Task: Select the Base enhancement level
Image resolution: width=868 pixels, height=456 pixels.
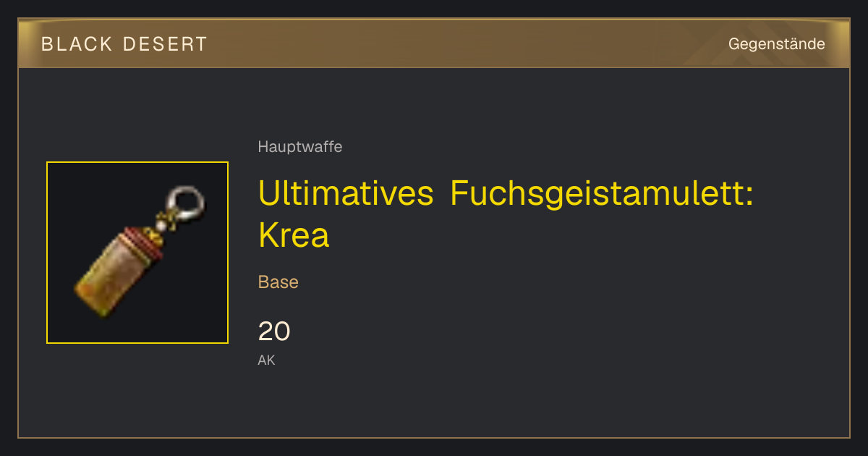Action: point(278,282)
